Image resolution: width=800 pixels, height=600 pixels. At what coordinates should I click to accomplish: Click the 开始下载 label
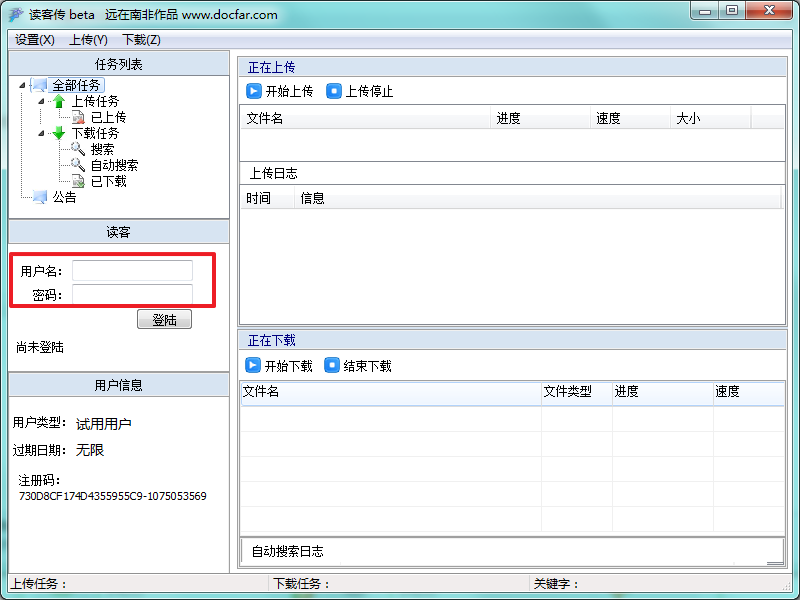pos(288,366)
